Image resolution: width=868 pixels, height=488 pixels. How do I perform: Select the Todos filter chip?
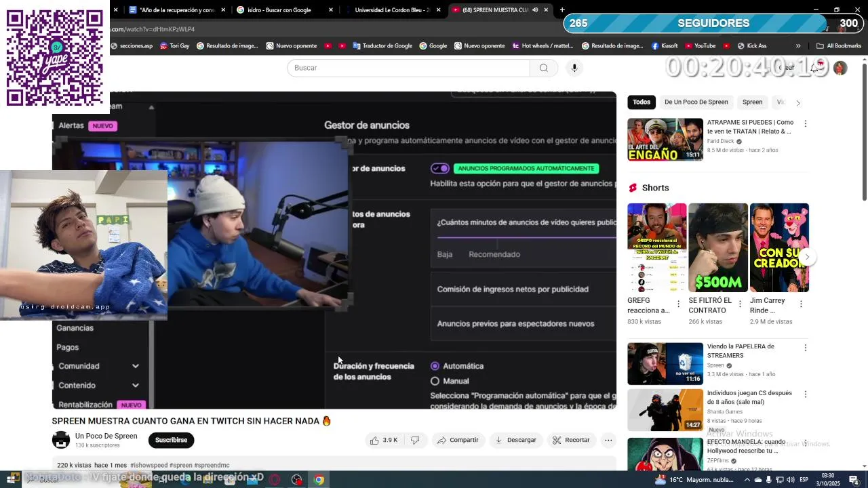point(642,102)
